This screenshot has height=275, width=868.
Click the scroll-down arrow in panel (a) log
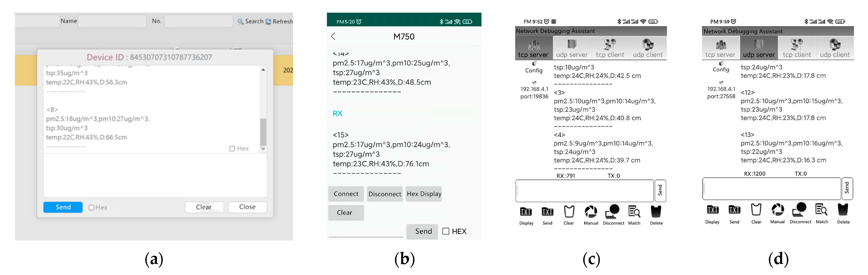[x=263, y=149]
